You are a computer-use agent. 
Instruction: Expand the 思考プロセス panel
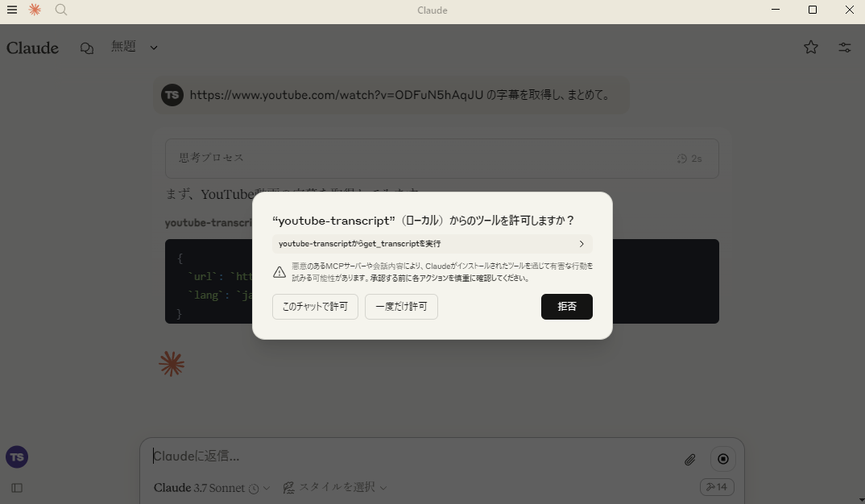coord(442,159)
